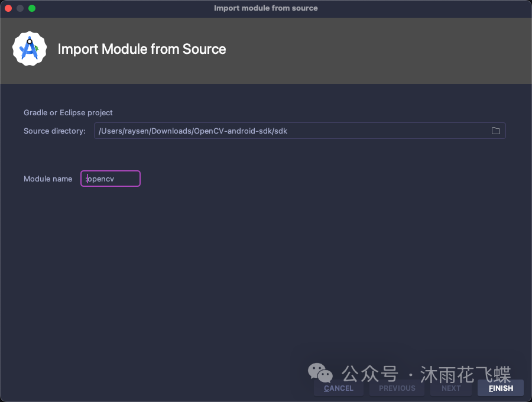This screenshot has width=532, height=402.
Task: Click the 'Import Module from Source' header heading
Action: 142,49
